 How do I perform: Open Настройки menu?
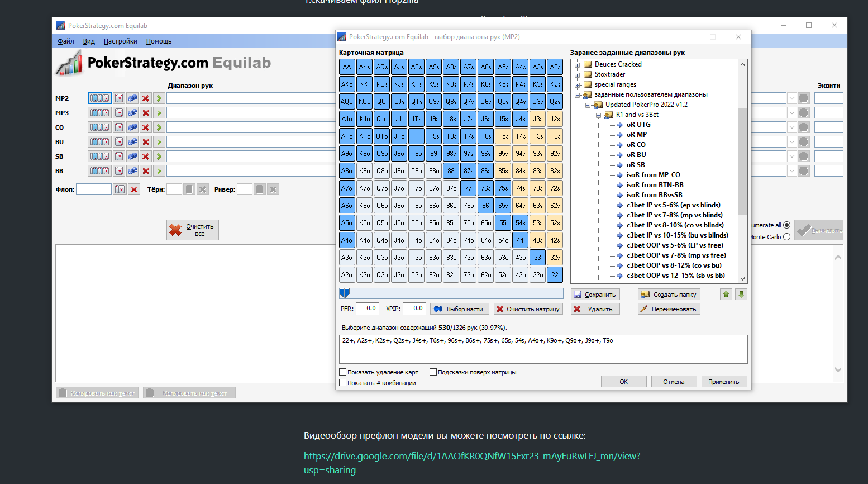(120, 41)
